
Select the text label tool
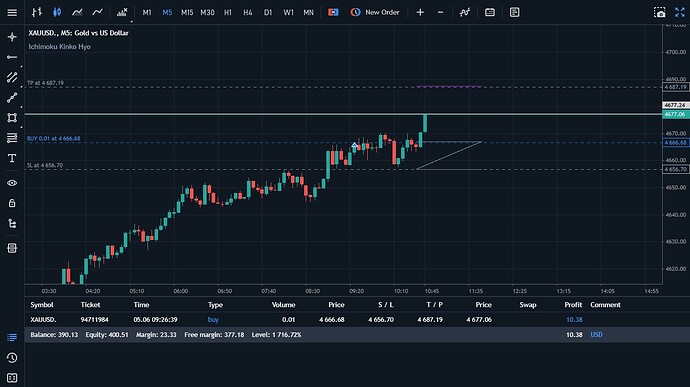(x=12, y=158)
